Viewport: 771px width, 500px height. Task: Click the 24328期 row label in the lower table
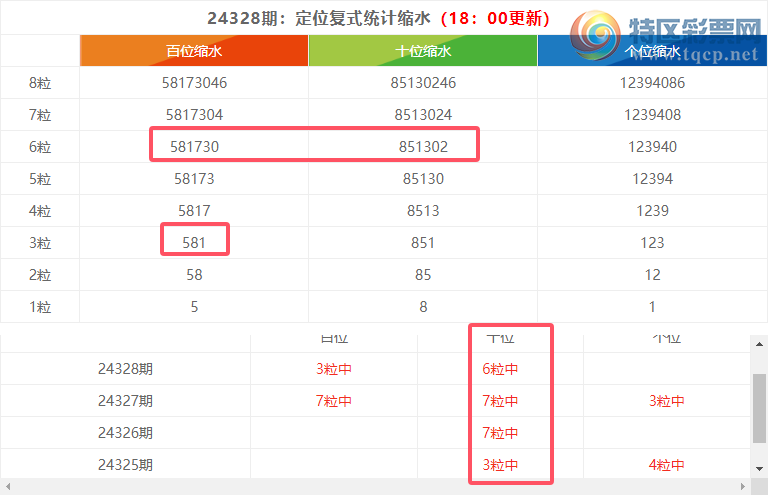125,369
